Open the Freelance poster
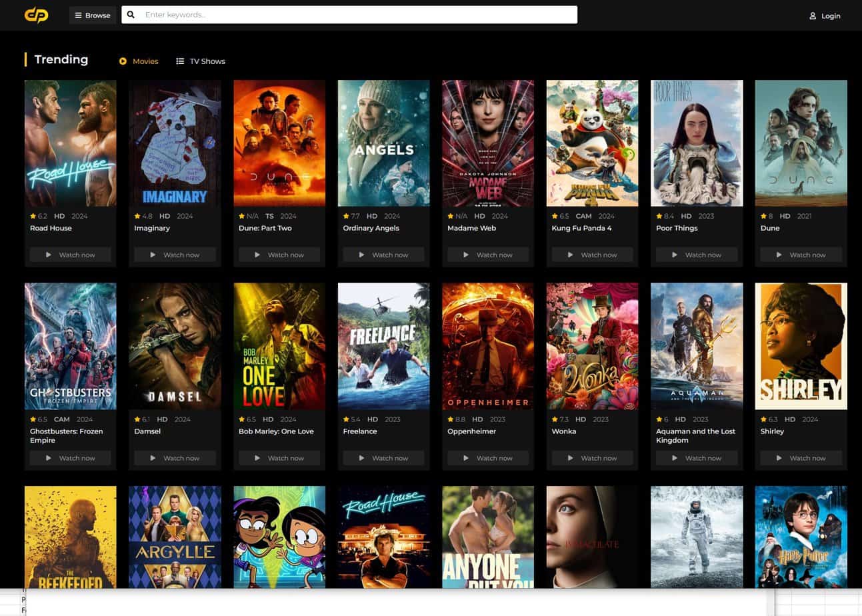This screenshot has width=862, height=616. tap(383, 346)
